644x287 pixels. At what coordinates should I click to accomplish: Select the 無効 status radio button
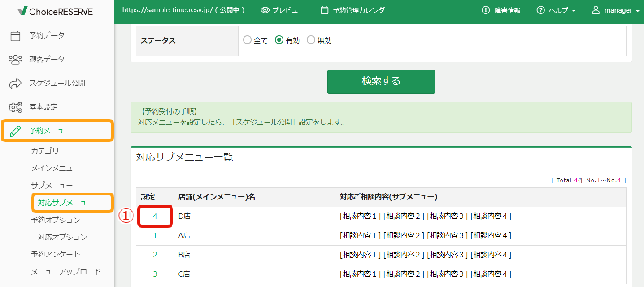tap(311, 40)
